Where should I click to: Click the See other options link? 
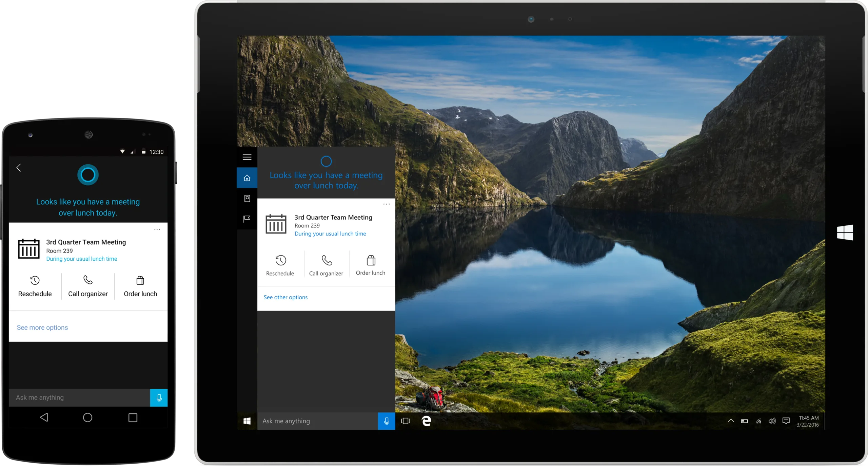point(285,297)
